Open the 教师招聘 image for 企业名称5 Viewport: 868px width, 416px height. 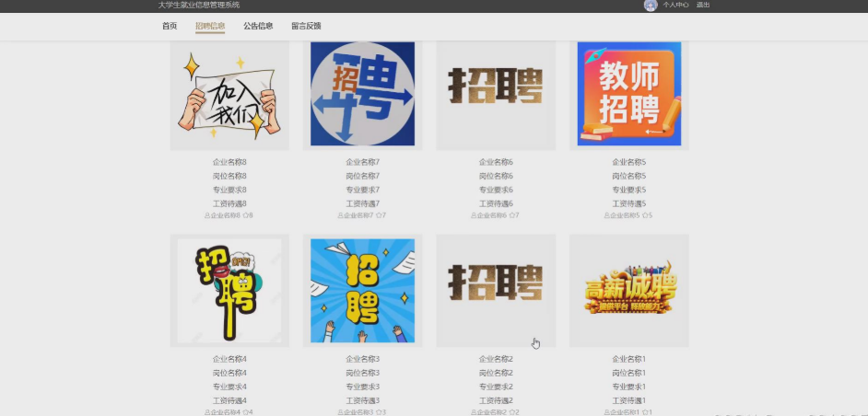pos(629,94)
